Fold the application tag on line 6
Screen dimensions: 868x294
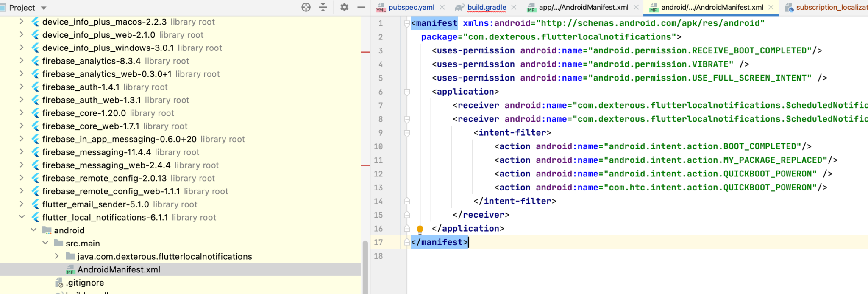[407, 92]
